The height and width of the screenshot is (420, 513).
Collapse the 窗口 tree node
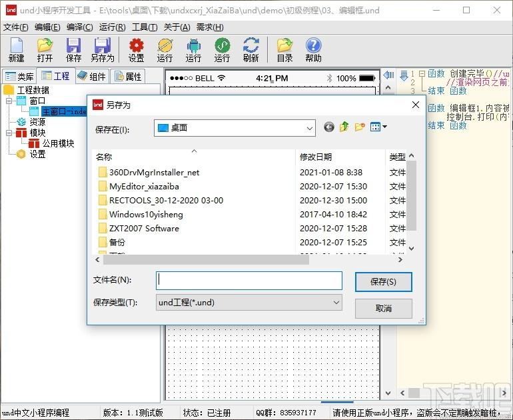pos(9,101)
